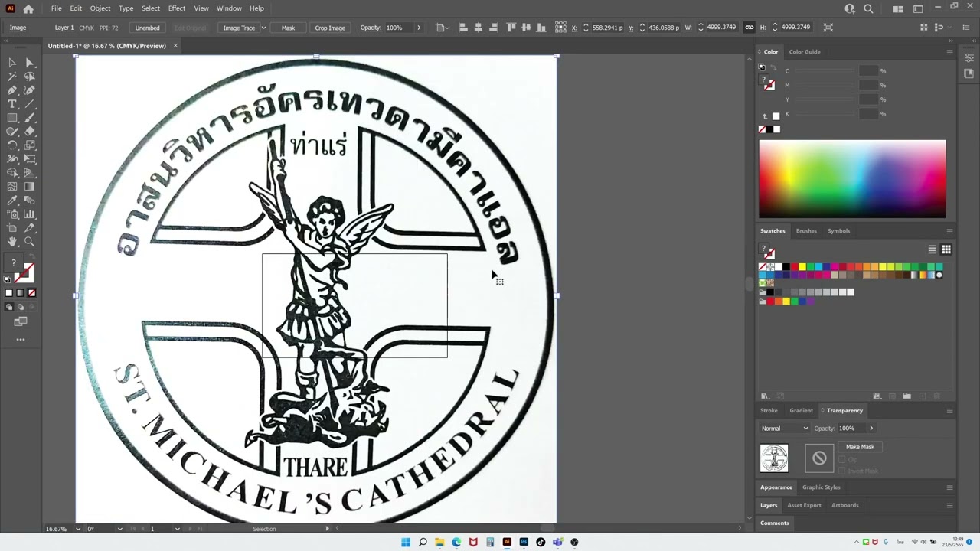This screenshot has width=980, height=551.
Task: Select the Gradient tool
Action: [29, 187]
